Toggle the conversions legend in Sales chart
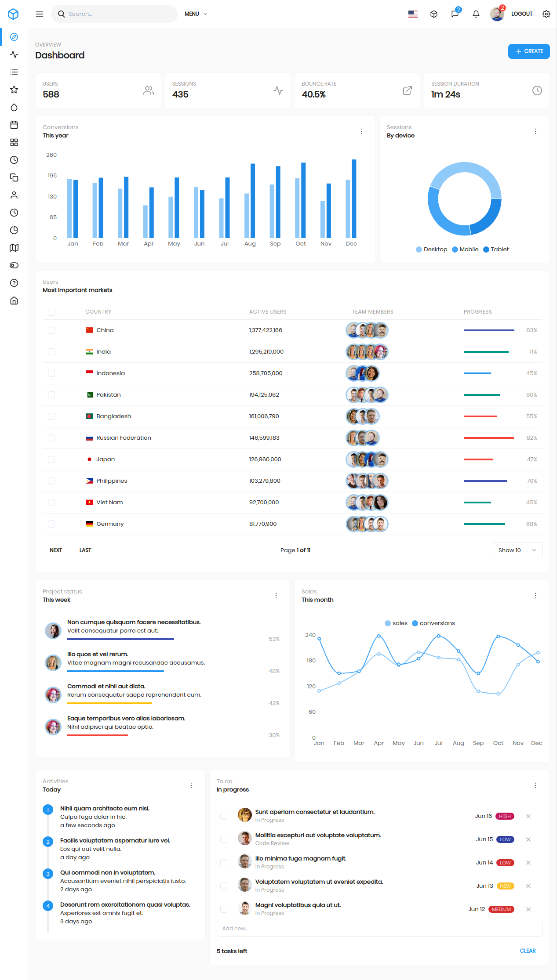Image resolution: width=557 pixels, height=980 pixels. pos(433,623)
